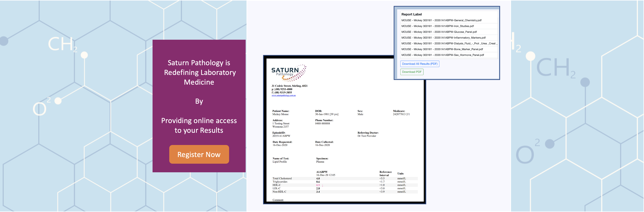644x212 pixels.
Task: Open the General_Chemistry.pdf report row
Action: point(449,20)
